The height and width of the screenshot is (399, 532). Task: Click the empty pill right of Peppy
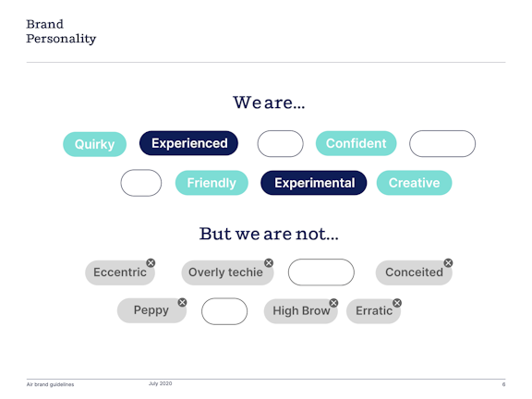point(224,311)
